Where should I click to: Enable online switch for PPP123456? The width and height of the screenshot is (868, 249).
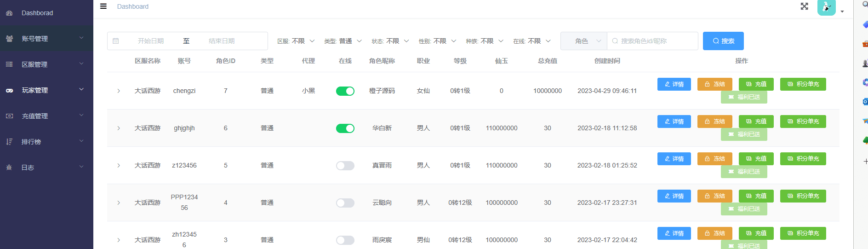point(345,203)
